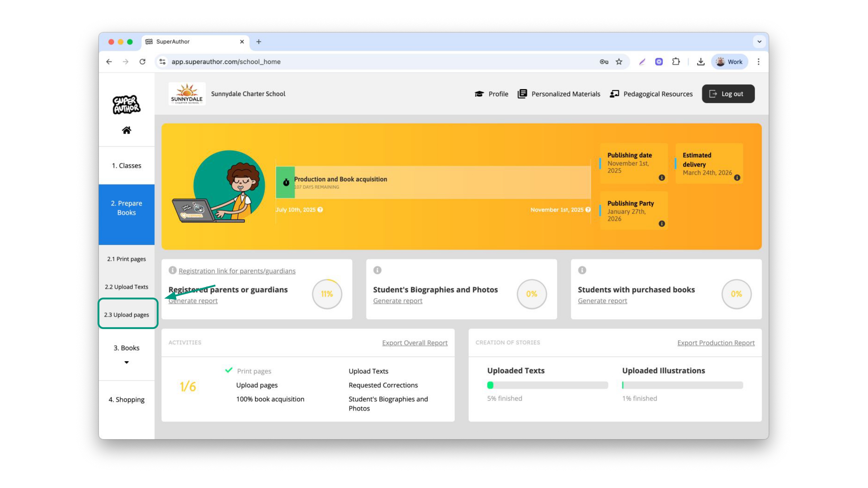Open 2.2 Upload Texts
Image resolution: width=868 pixels, height=488 pixels.
[126, 286]
